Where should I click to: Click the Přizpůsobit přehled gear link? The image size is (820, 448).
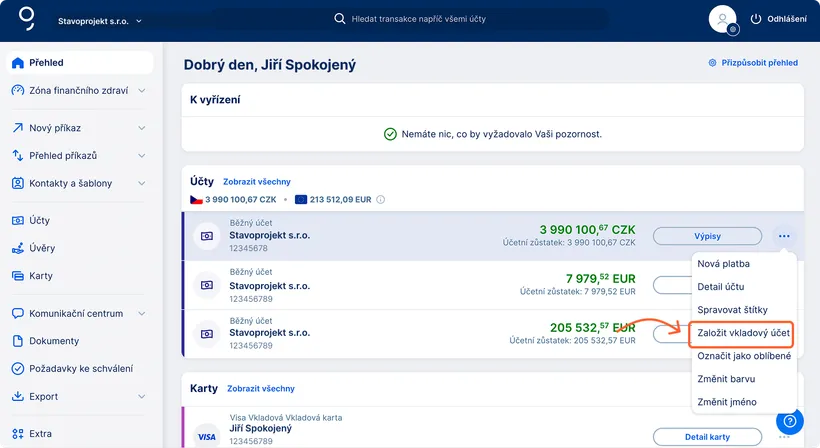click(752, 62)
